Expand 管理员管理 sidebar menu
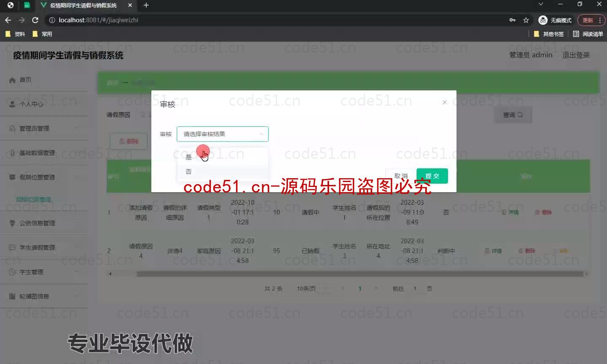The image size is (607, 364). click(x=44, y=128)
